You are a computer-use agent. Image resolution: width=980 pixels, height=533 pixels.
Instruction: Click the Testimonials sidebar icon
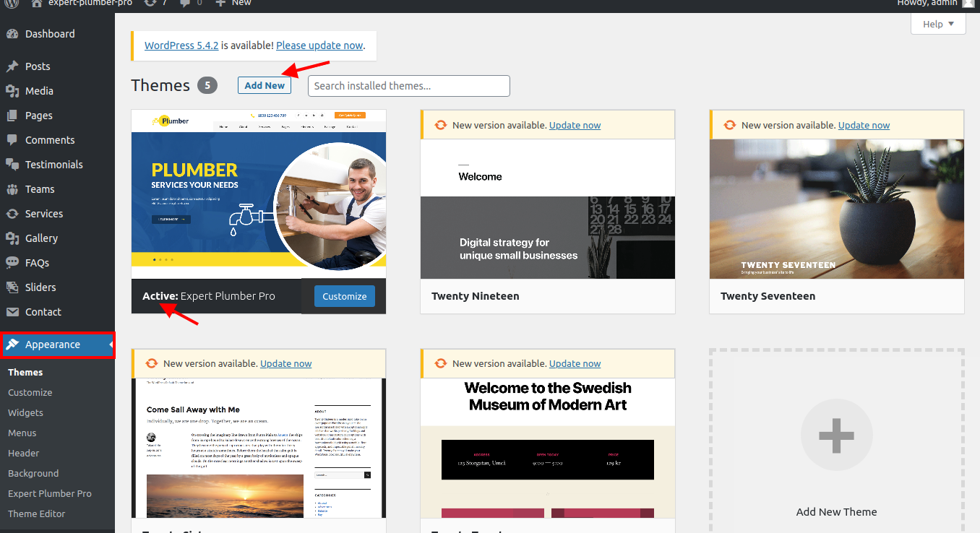pyautogui.click(x=12, y=165)
